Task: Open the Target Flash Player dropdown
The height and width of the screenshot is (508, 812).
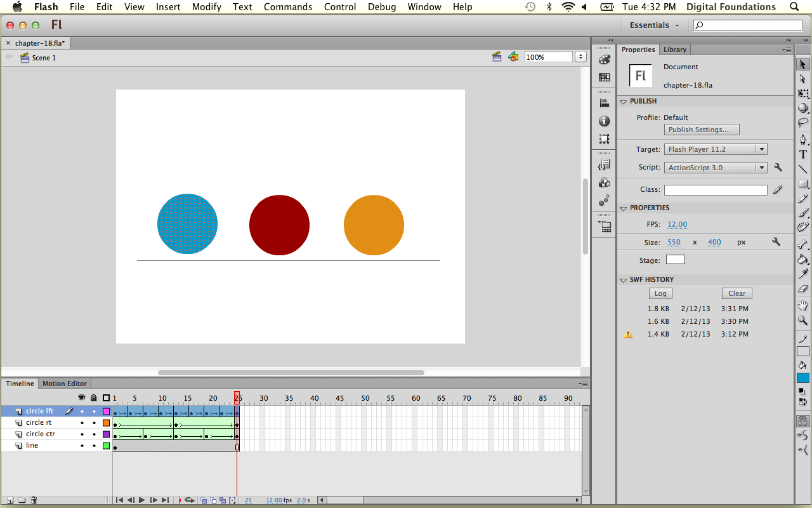Action: click(x=716, y=149)
